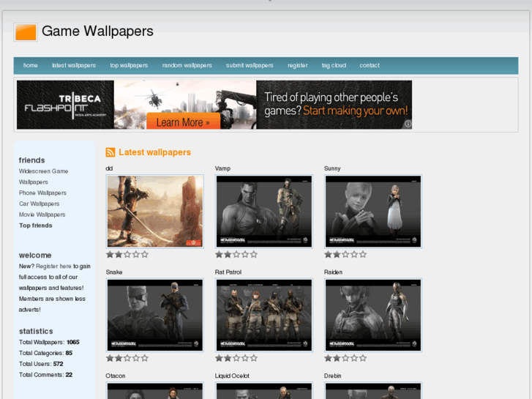This screenshot has width=532, height=399.
Task: Open latest wallpapers in navigation bar
Action: [74, 65]
